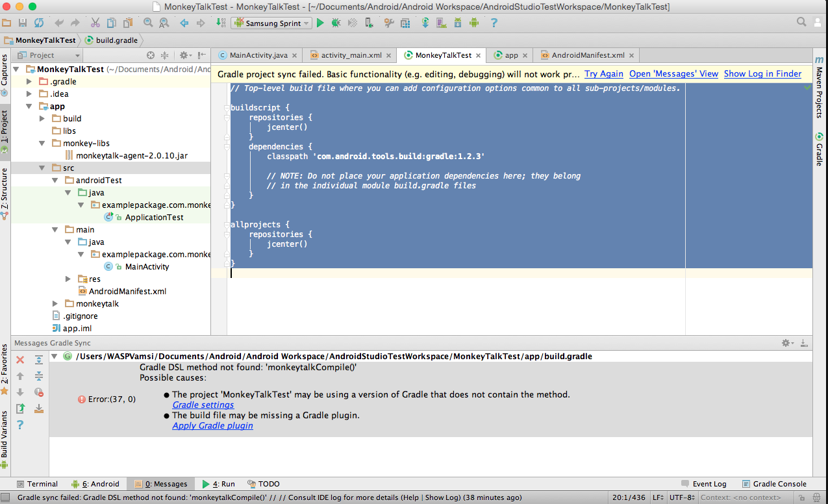The image size is (828, 504).
Task: Expand the build folder
Action: coord(42,119)
